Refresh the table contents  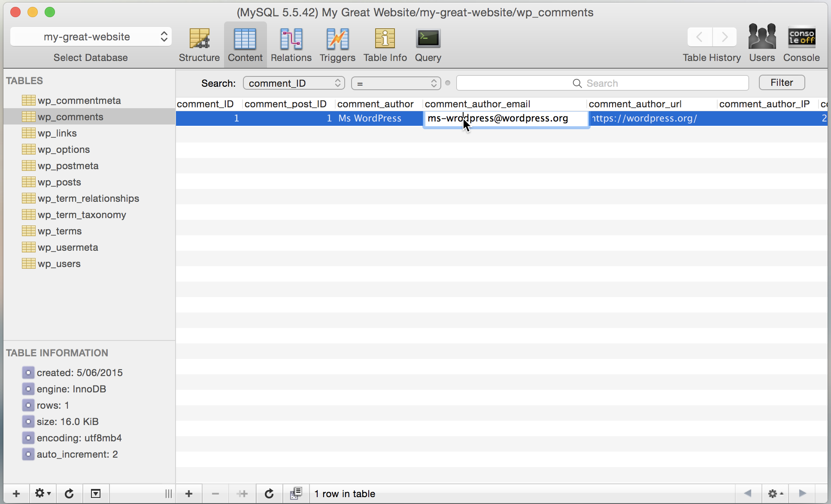269,494
